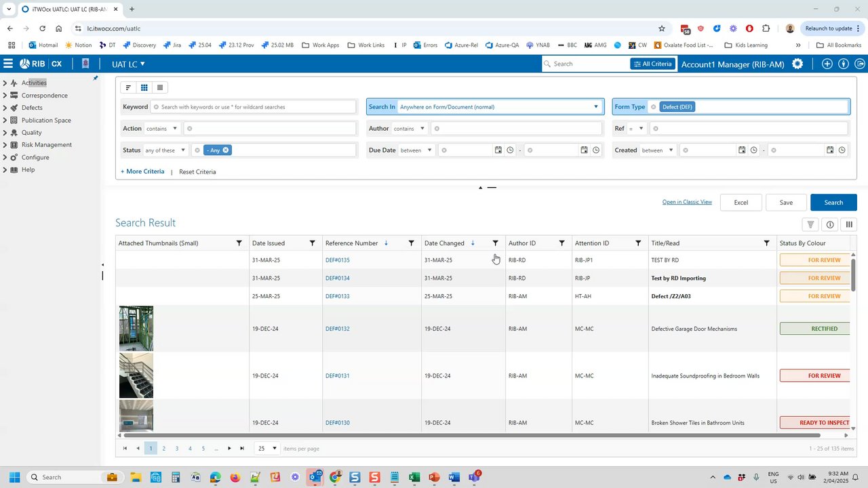This screenshot has height=488, width=868.
Task: Click Reset Criteria
Action: click(x=197, y=172)
